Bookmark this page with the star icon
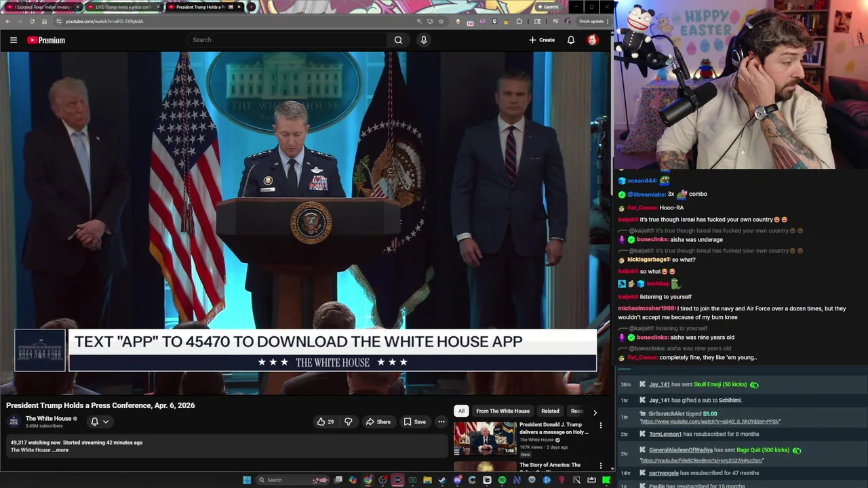Viewport: 868px width, 488px height. (441, 21)
